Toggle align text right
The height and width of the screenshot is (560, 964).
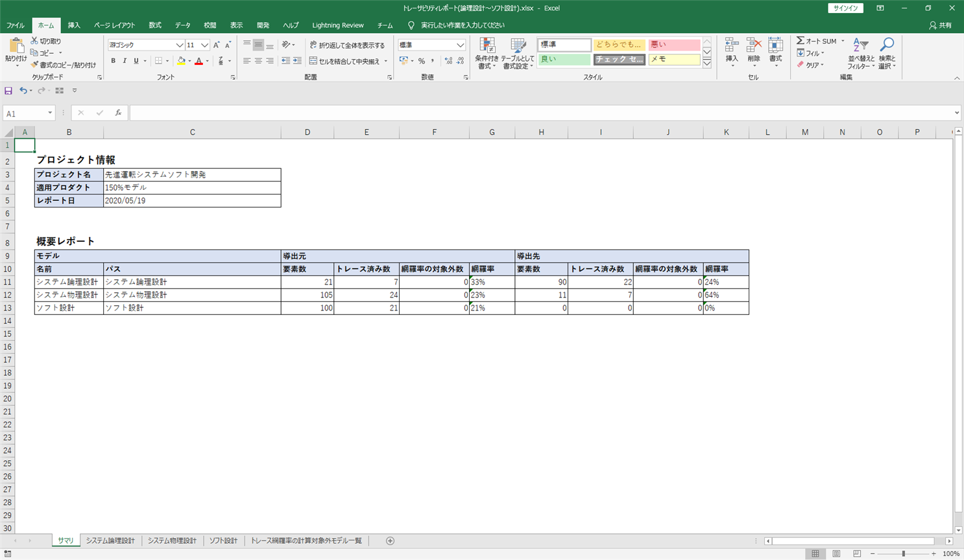click(270, 61)
